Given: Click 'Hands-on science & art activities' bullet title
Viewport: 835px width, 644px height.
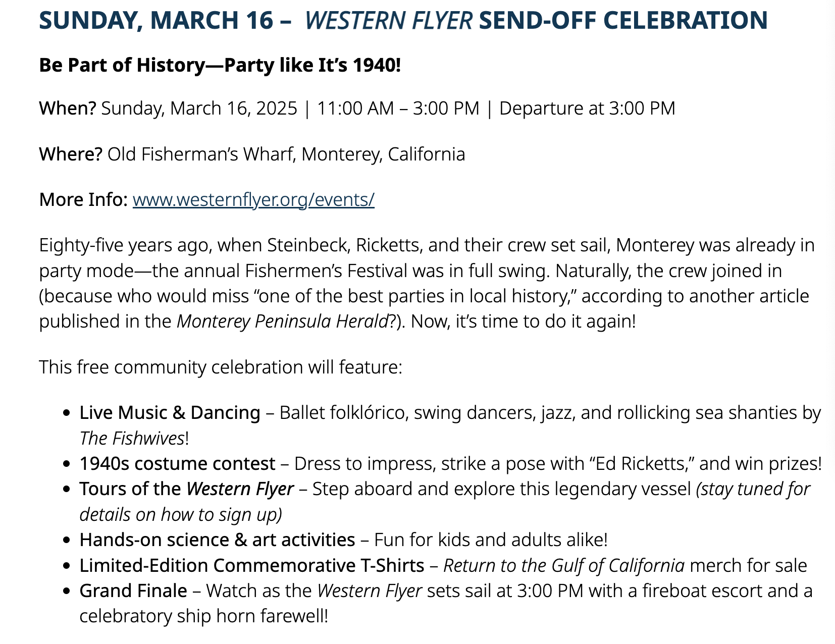Looking at the screenshot, I should (x=217, y=540).
